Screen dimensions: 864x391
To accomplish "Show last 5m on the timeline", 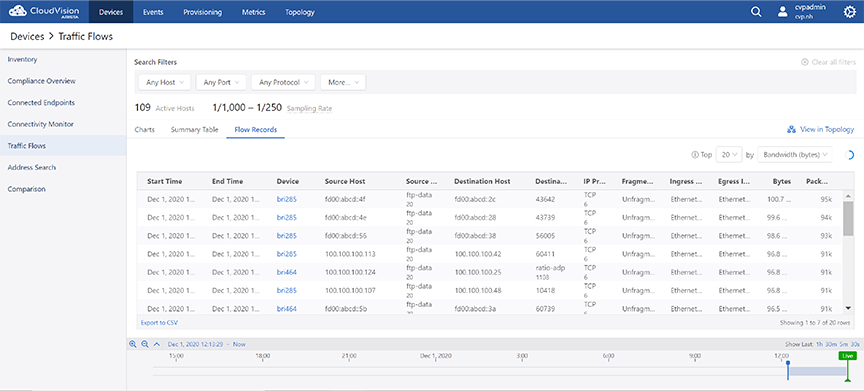I will point(843,344).
